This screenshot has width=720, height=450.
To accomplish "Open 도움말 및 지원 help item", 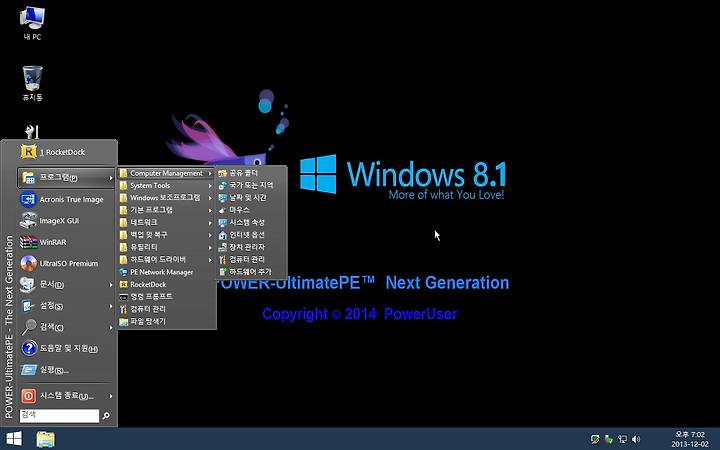I will pos(67,349).
